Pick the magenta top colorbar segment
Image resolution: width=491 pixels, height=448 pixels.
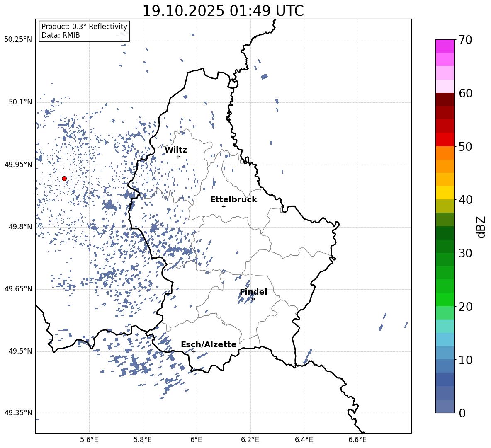(445, 46)
